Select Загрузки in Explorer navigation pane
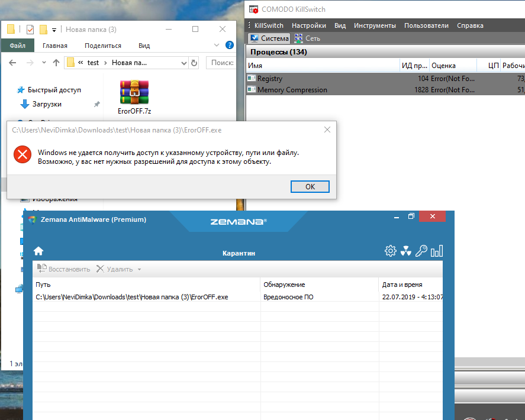The width and height of the screenshot is (525, 420). pos(47,104)
